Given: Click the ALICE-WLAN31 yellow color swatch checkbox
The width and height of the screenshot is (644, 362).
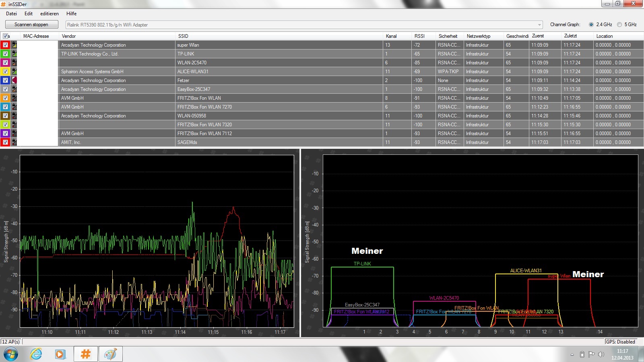Looking at the screenshot, I should tap(6, 72).
